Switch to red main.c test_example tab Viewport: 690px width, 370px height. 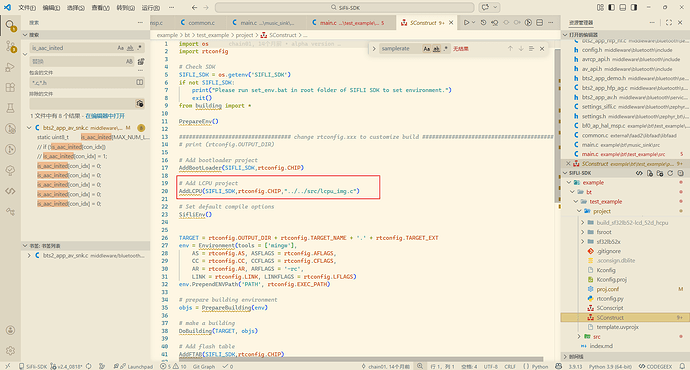click(351, 23)
